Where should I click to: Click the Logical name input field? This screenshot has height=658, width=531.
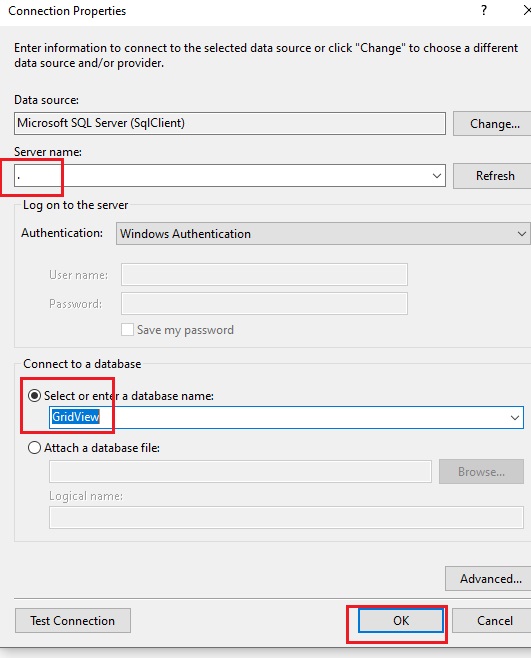[286, 517]
